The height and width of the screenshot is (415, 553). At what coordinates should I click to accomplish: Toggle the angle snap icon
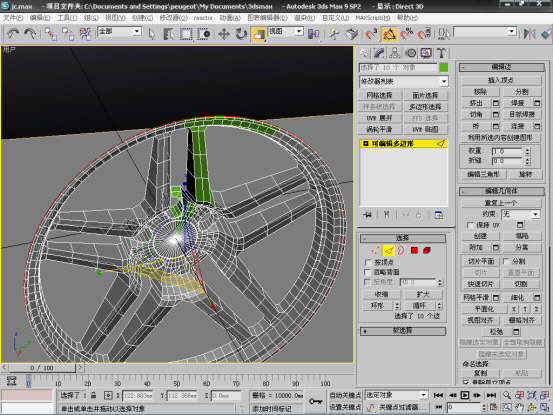(389, 34)
